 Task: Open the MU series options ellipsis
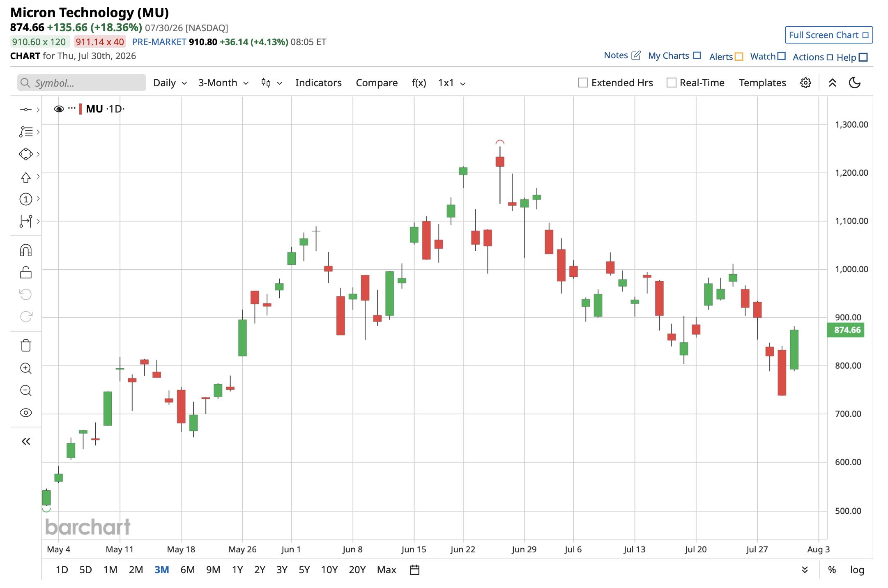tap(72, 108)
